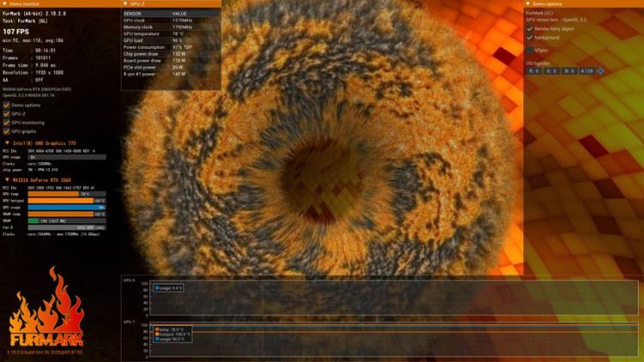Viewport: 644px width, 362px height.
Task: Collapse the NVIDIA GeForce RTX 2060 section
Action: 6,179
